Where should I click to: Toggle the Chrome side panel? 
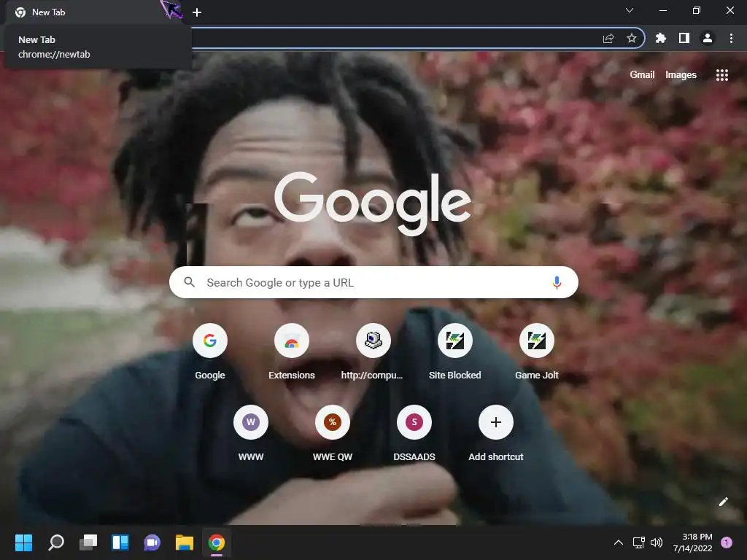[684, 38]
